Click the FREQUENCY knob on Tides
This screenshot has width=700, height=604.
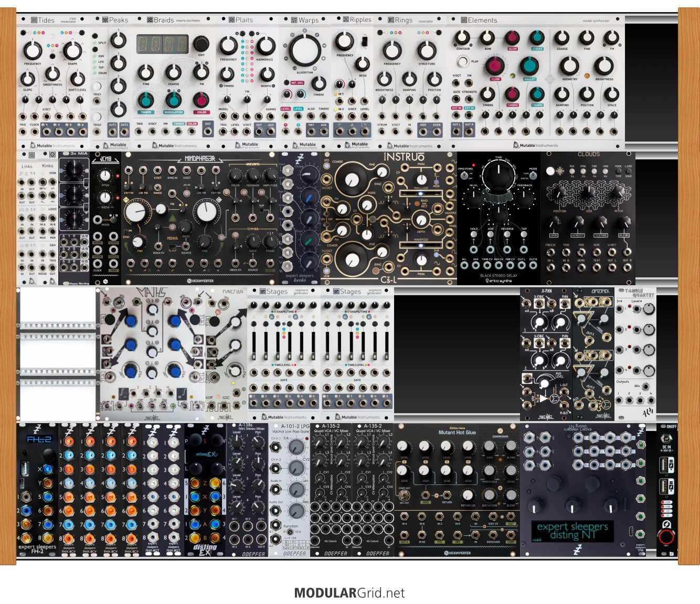pyautogui.click(x=33, y=50)
